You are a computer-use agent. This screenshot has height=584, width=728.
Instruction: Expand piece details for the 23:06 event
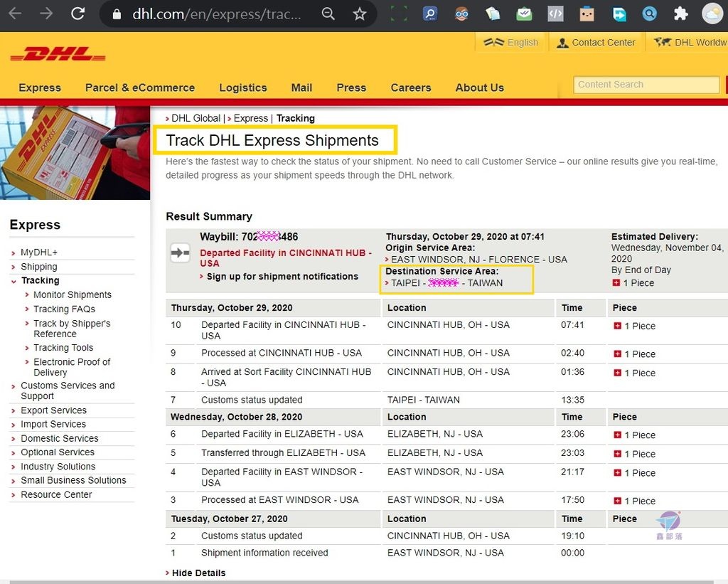tap(617, 435)
